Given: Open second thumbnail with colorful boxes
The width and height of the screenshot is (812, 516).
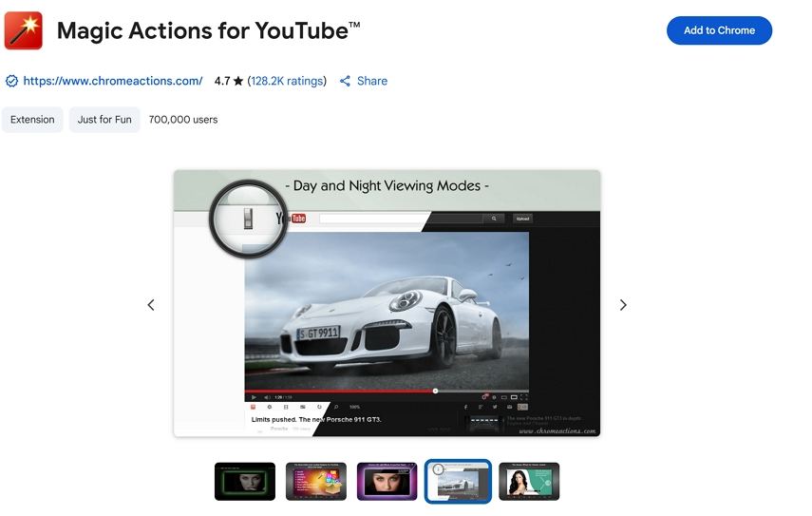Looking at the screenshot, I should coord(316,481).
